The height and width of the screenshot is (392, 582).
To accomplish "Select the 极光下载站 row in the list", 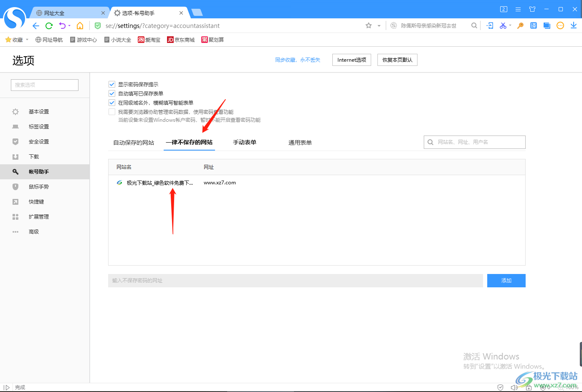I will (x=316, y=183).
